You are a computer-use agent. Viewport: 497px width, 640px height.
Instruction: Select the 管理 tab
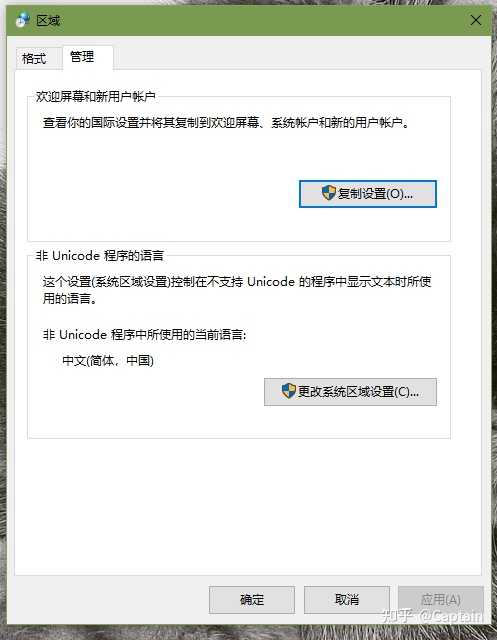pyautogui.click(x=82, y=57)
